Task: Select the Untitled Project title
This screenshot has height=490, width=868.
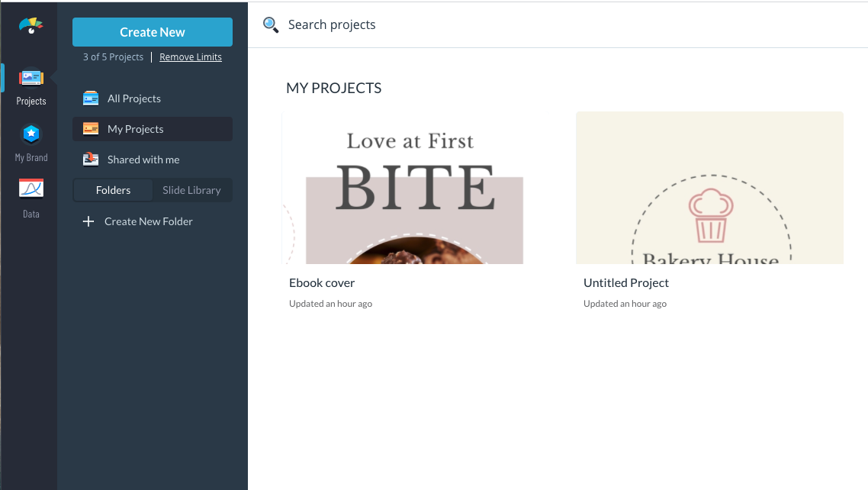Action: click(x=625, y=282)
